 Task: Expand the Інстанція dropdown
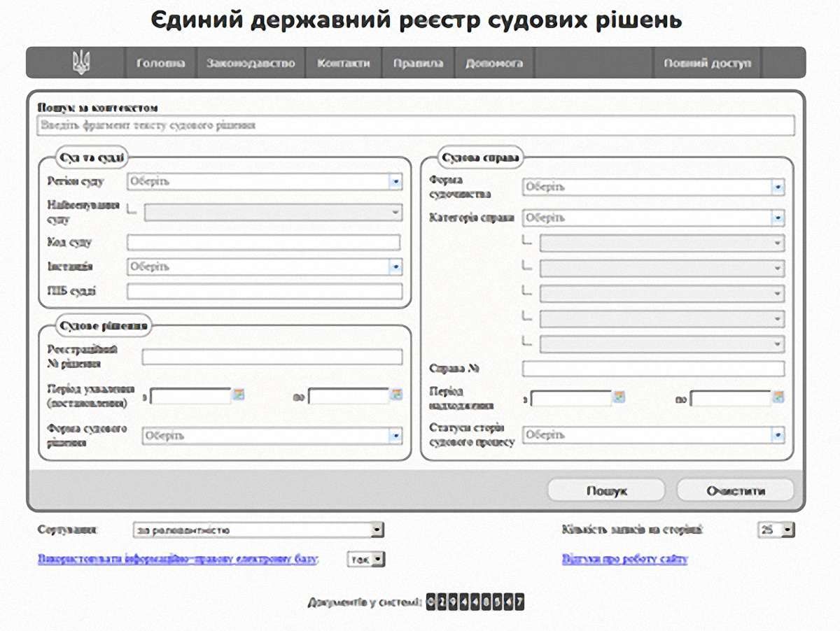click(x=265, y=267)
